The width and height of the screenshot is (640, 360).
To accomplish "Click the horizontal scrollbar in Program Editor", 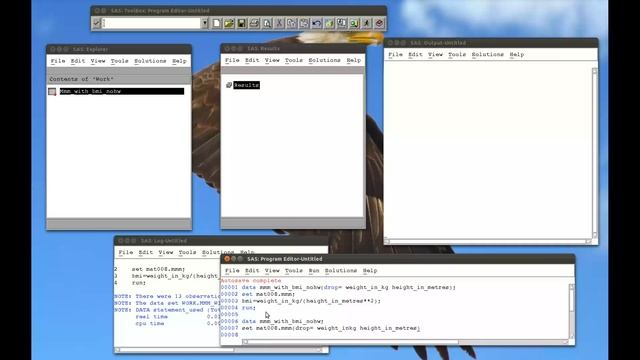I will click(x=405, y=342).
